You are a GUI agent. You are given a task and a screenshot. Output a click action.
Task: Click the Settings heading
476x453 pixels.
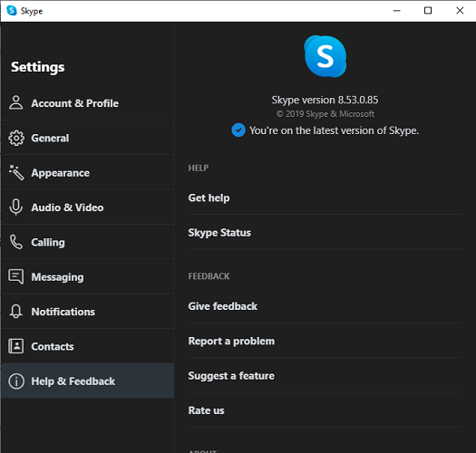38,67
